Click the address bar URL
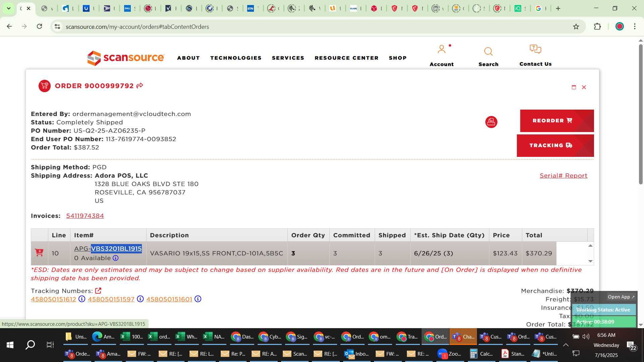The image size is (644, 362). [x=137, y=26]
